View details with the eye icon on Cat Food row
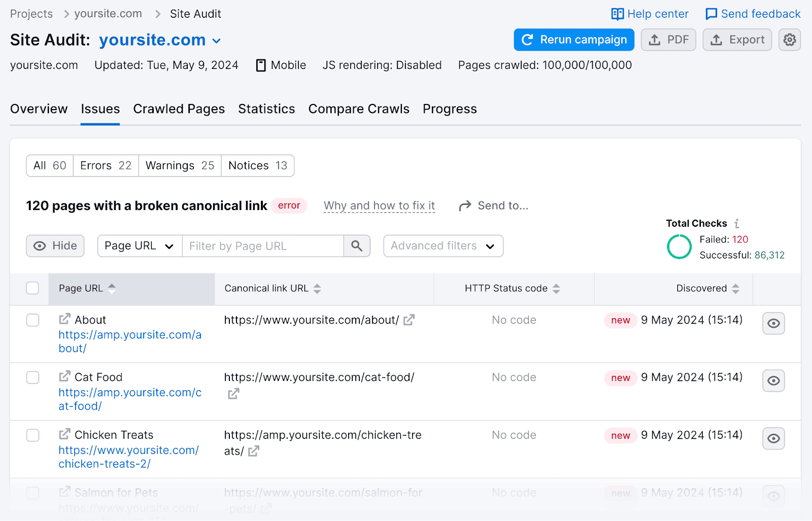812x521 pixels. coord(773,380)
